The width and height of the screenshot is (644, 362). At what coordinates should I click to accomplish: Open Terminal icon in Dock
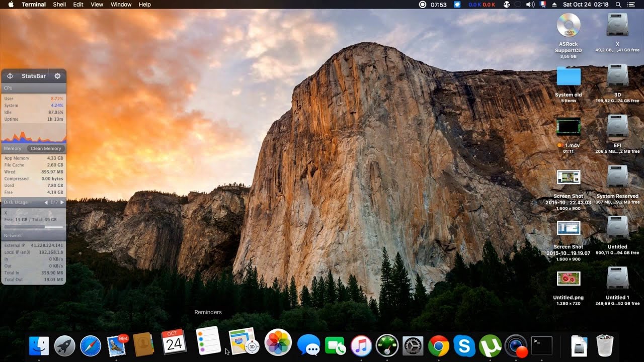542,345
